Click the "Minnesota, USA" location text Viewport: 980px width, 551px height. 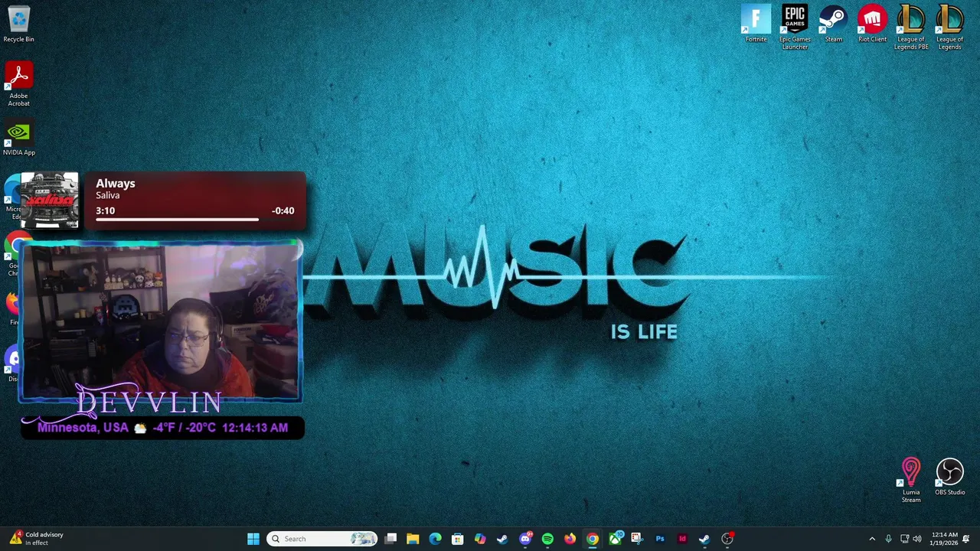pyautogui.click(x=83, y=428)
